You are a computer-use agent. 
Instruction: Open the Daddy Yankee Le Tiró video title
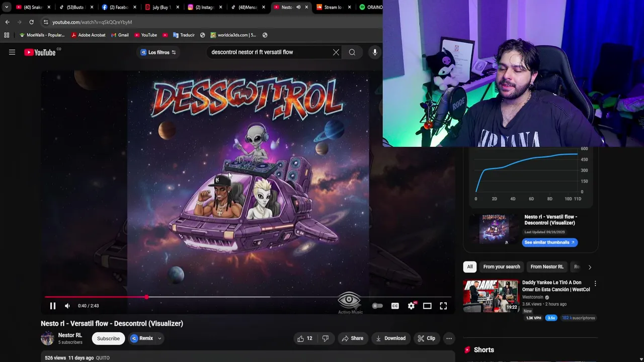556,286
